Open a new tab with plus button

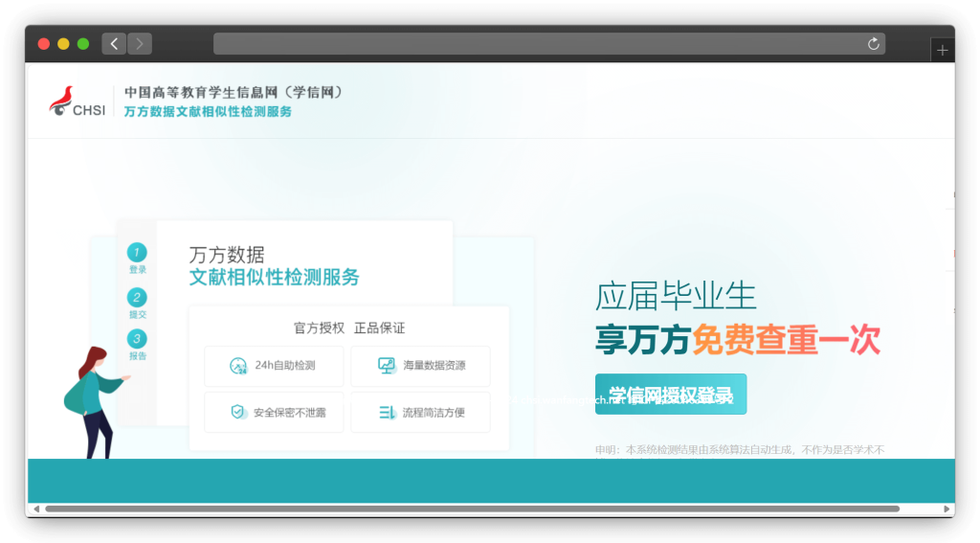[942, 50]
